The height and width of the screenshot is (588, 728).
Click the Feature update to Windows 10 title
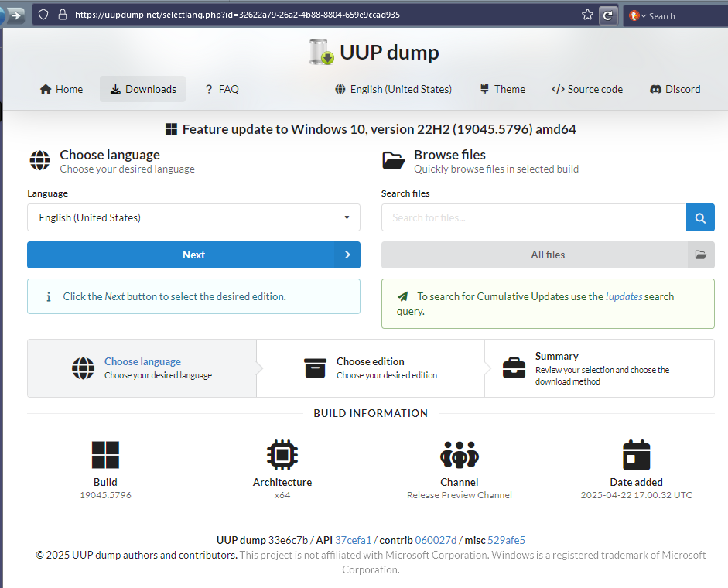click(379, 129)
